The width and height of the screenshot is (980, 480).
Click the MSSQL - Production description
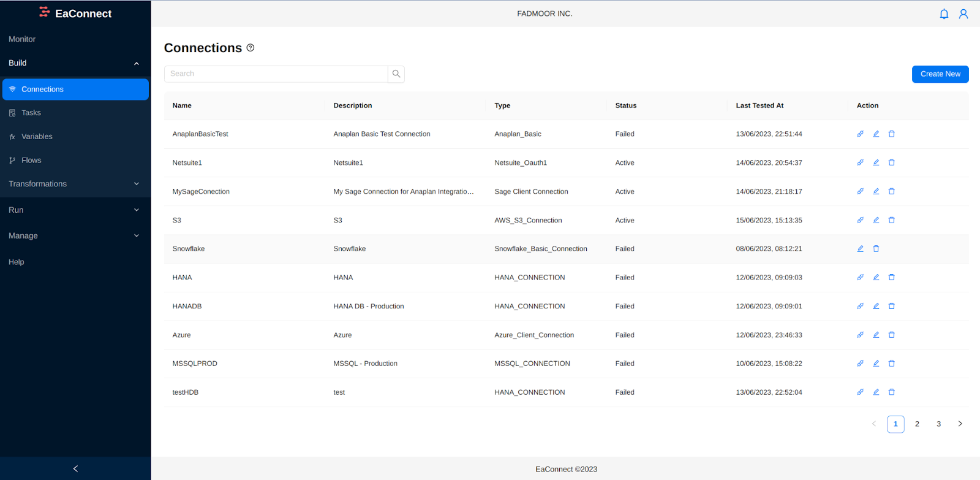[365, 364]
